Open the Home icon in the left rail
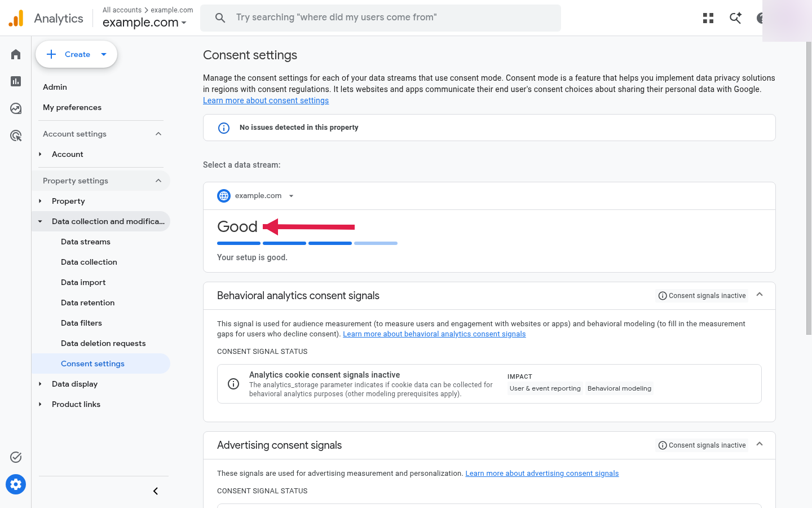The width and height of the screenshot is (812, 508). [x=16, y=54]
